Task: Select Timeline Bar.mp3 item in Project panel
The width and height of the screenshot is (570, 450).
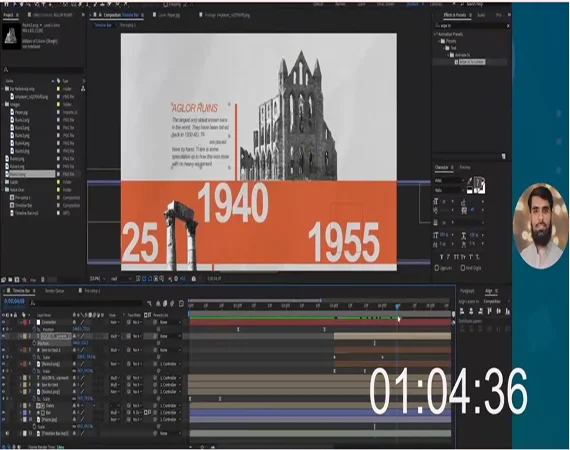Action: coord(27,213)
